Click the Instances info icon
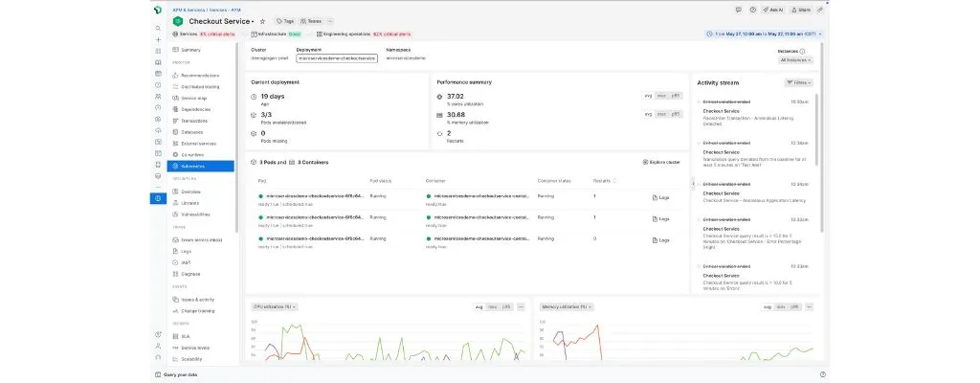Screen dimensions: 980x383 803,52
